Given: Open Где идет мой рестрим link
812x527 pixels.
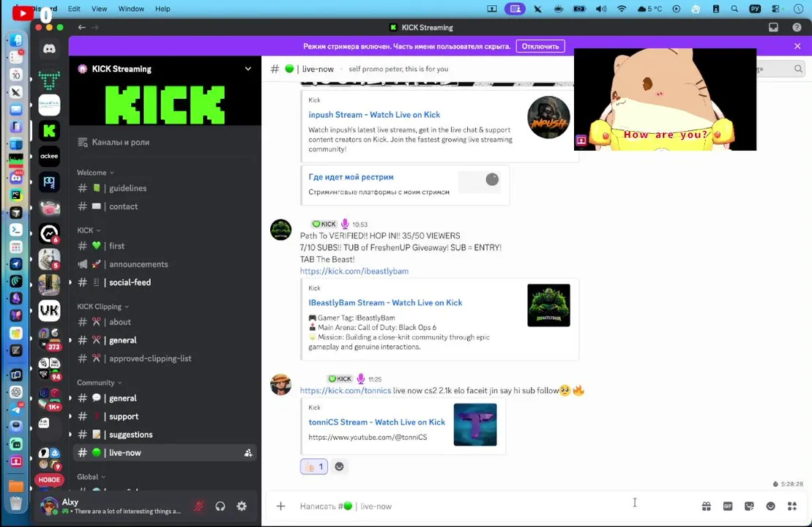Looking at the screenshot, I should (351, 177).
